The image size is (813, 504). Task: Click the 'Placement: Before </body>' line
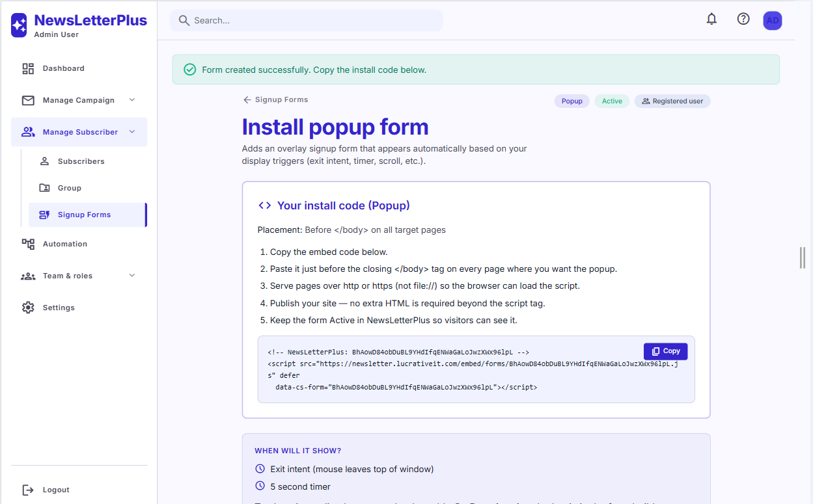click(x=351, y=230)
